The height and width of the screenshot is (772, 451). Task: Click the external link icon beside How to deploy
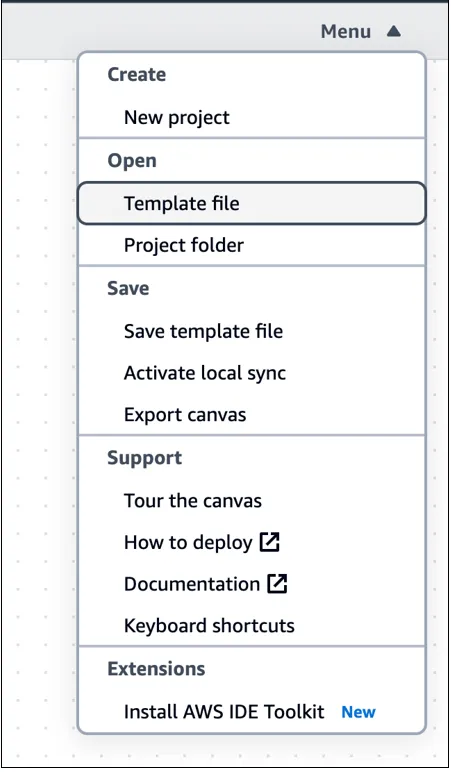pos(270,542)
